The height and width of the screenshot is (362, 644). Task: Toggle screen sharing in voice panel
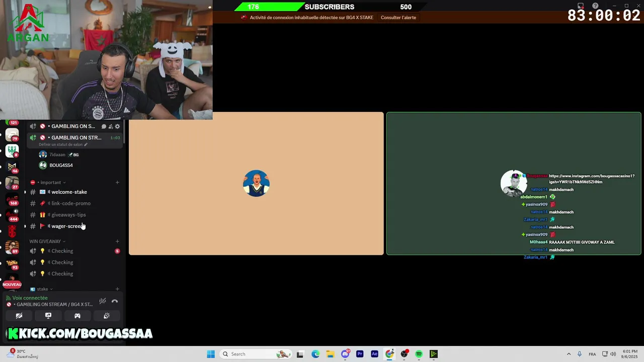pyautogui.click(x=48, y=316)
